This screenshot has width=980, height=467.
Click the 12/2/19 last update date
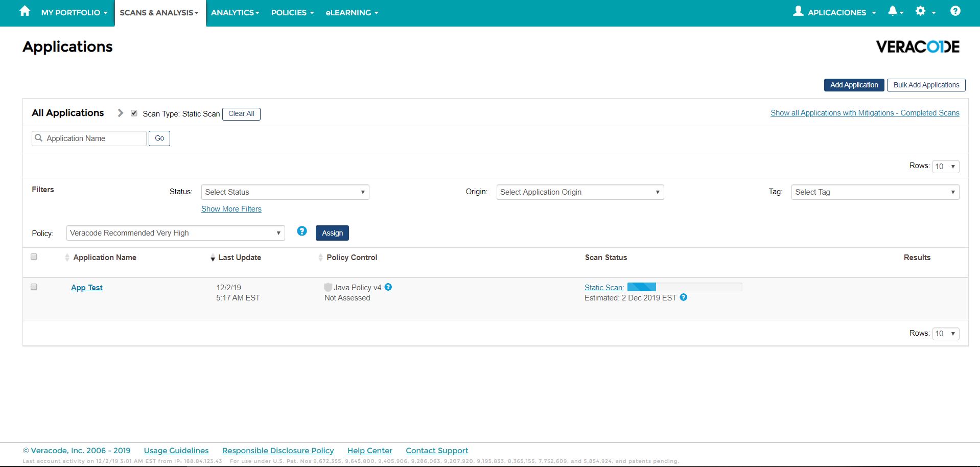tap(228, 288)
